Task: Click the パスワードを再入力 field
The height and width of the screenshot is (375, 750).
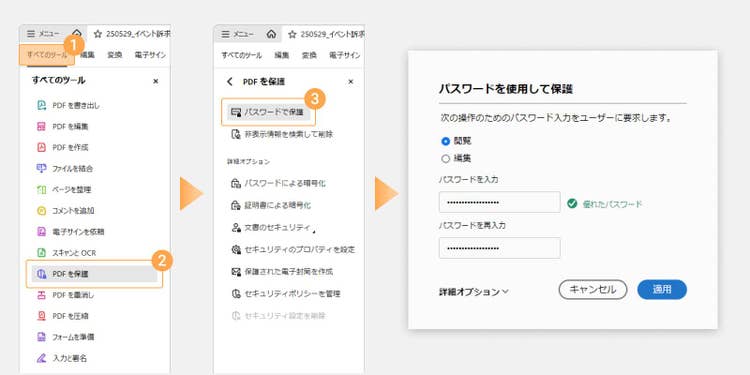Action: point(499,248)
